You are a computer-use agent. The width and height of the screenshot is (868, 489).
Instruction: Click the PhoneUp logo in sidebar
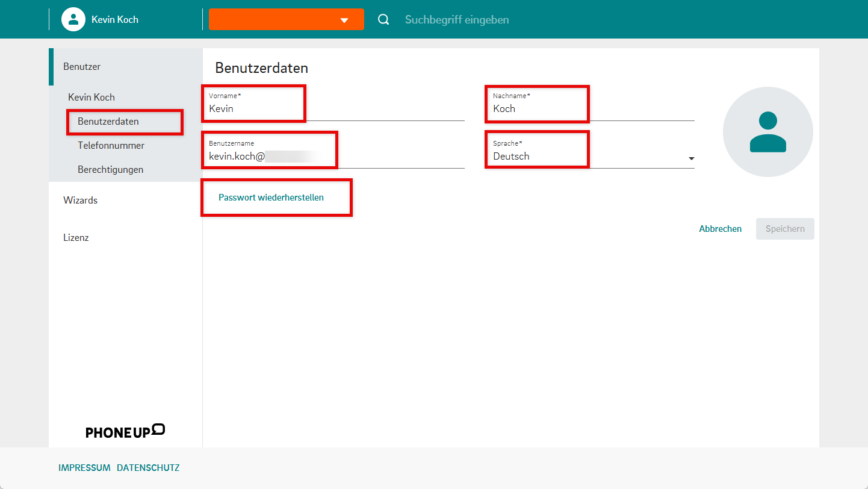tap(125, 431)
